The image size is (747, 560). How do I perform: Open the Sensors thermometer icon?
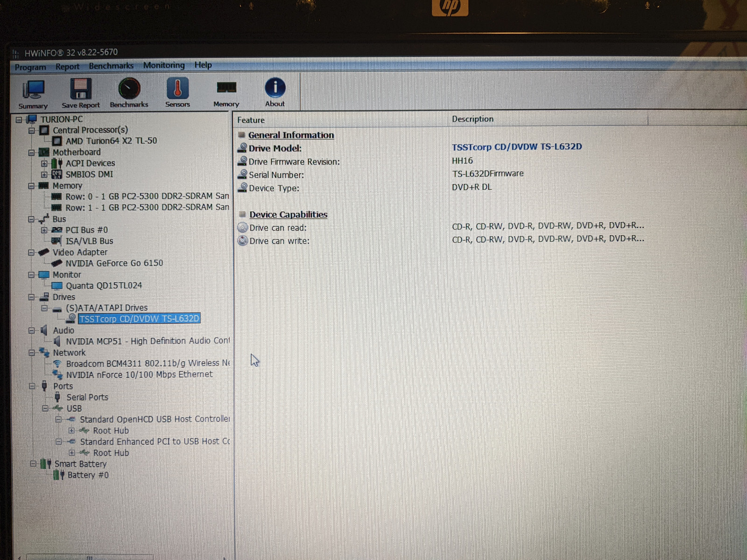(x=177, y=88)
